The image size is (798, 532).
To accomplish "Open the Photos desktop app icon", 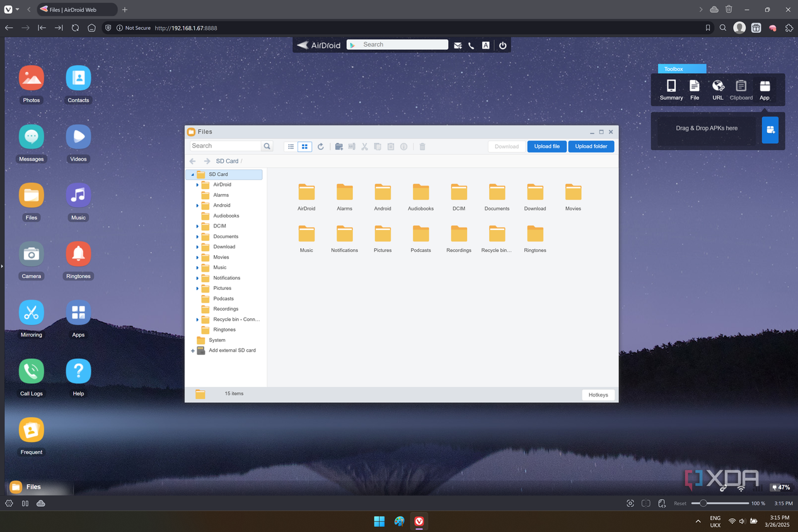I will [x=31, y=78].
